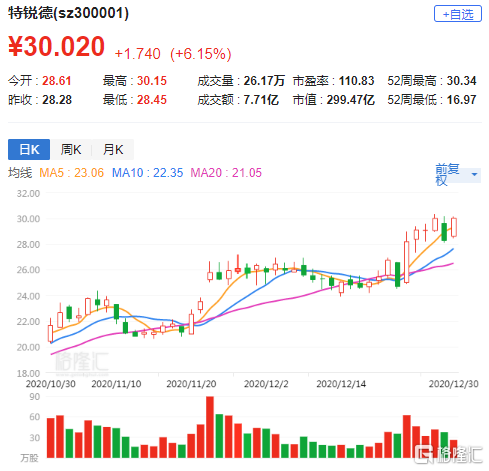The height and width of the screenshot is (471, 489).
Task: Click the percent change (+6.15%)
Action: (x=201, y=54)
